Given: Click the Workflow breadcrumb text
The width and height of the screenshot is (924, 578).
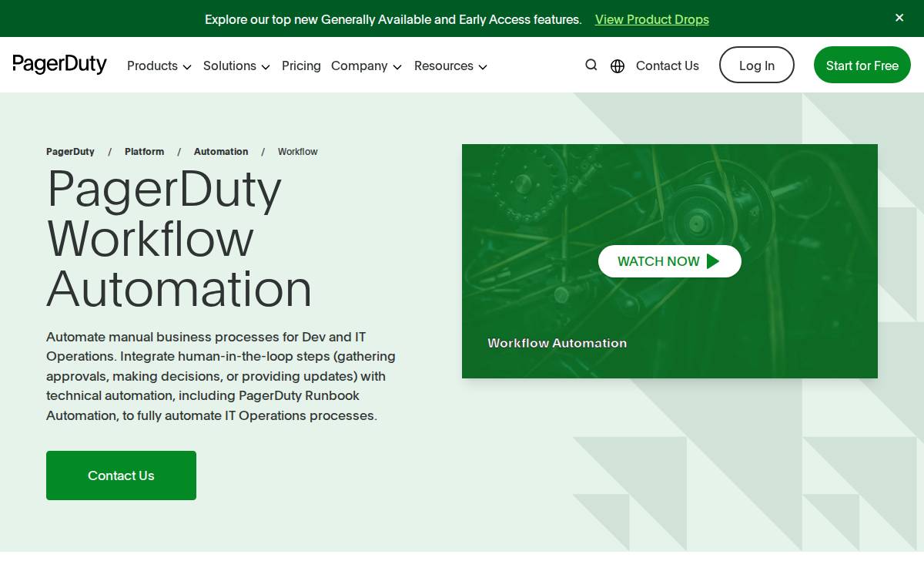Looking at the screenshot, I should pos(298,152).
